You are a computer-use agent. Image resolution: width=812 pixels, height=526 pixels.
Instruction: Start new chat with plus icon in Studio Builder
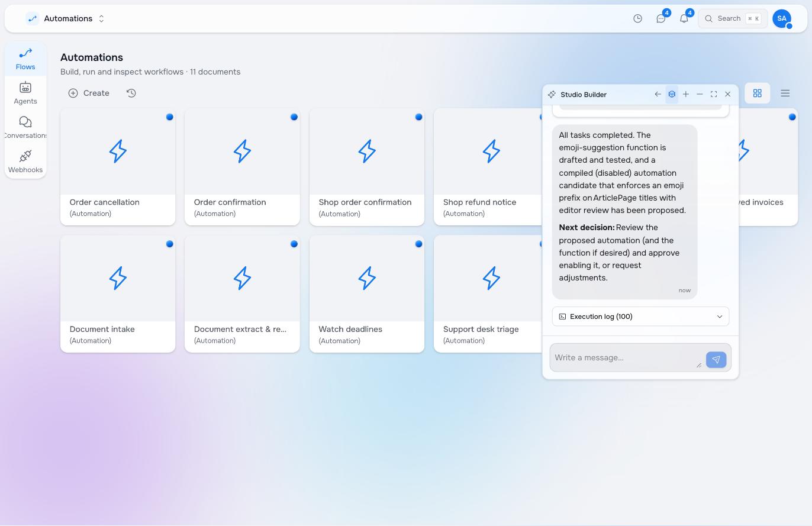point(686,94)
